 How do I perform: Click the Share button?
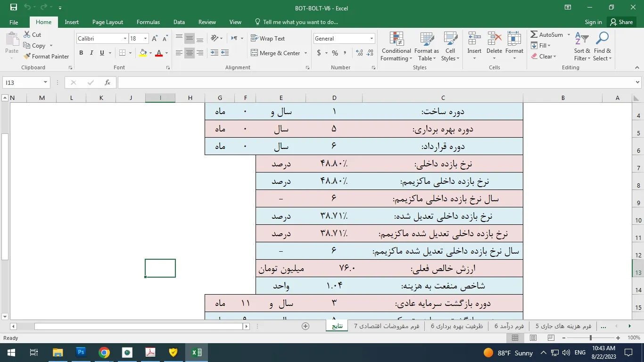coord(621,22)
